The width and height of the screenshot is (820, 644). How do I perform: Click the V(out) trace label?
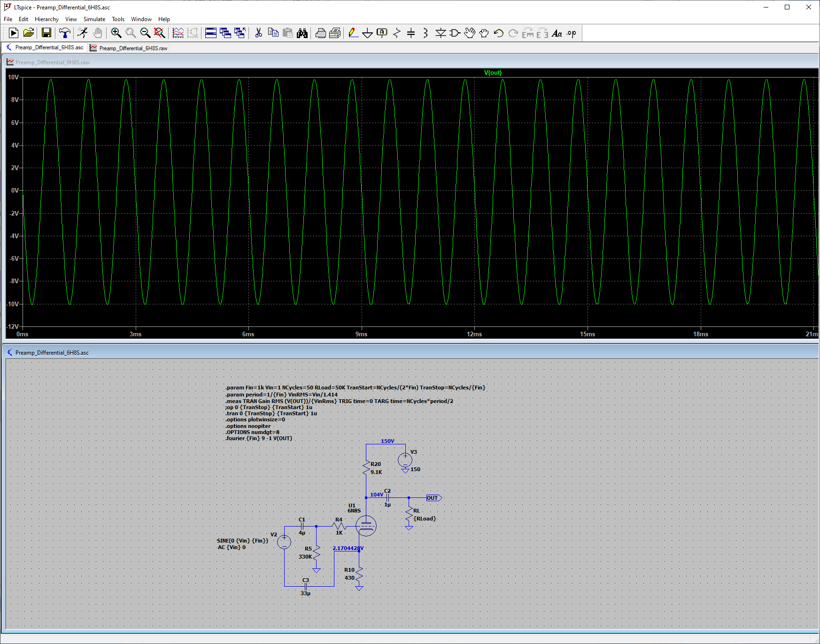coord(493,73)
